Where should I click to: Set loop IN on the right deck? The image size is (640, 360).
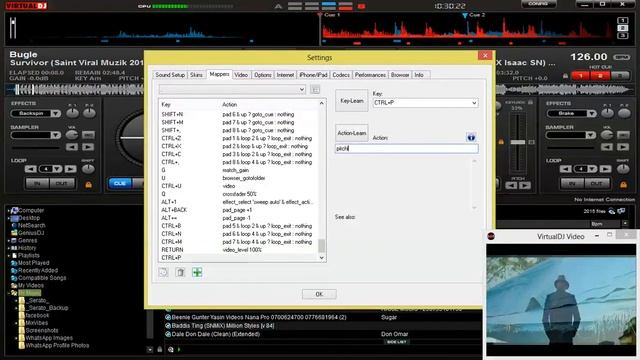point(572,184)
